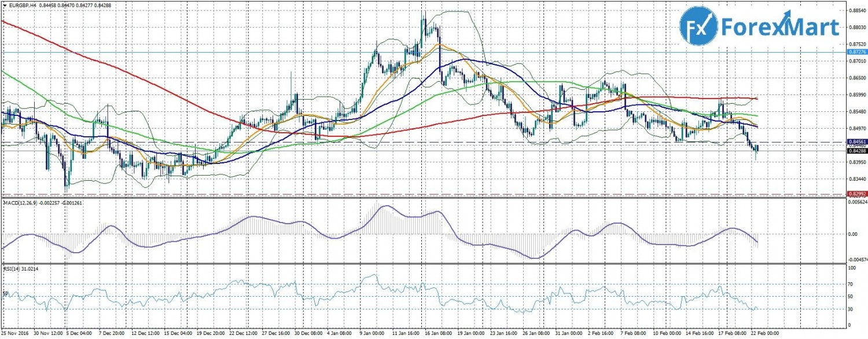Click the black 0.84288 current price label
Viewport: 868px width, 339px height.
[x=856, y=151]
